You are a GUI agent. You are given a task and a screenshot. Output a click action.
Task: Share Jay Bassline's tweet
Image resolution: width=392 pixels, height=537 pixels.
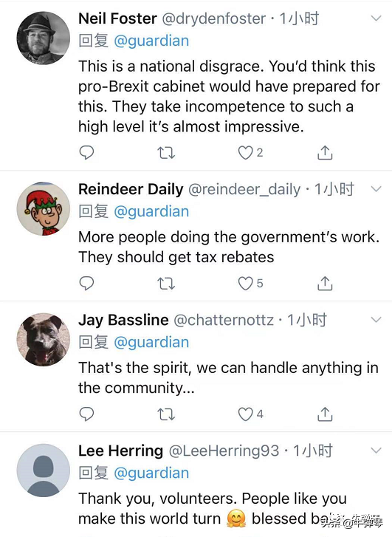point(325,414)
